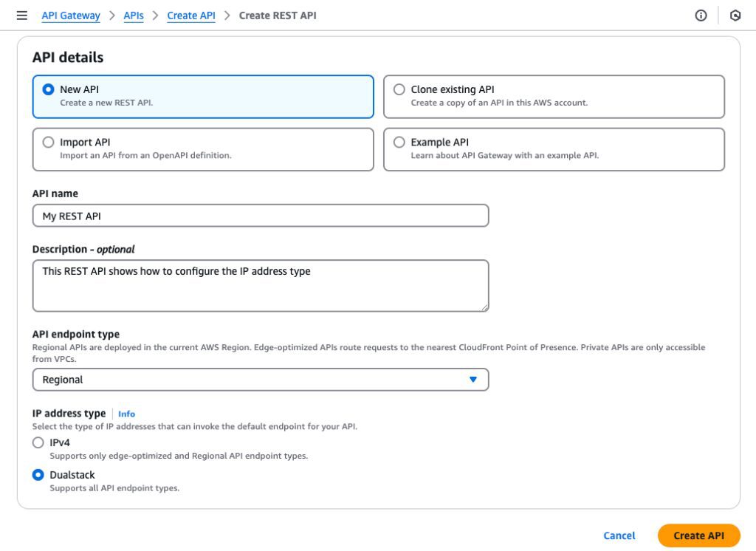Image resolution: width=756 pixels, height=551 pixels.
Task: Click the Description text area
Action: click(x=260, y=284)
